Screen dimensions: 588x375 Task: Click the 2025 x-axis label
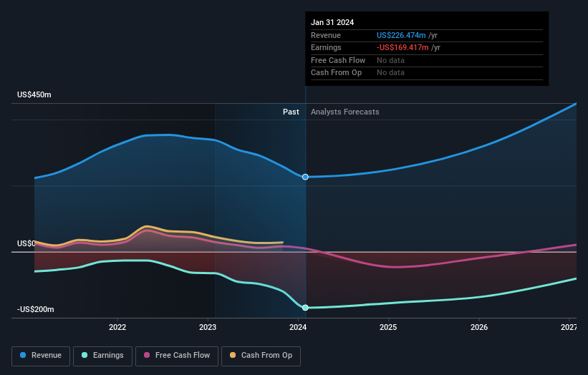click(x=388, y=327)
